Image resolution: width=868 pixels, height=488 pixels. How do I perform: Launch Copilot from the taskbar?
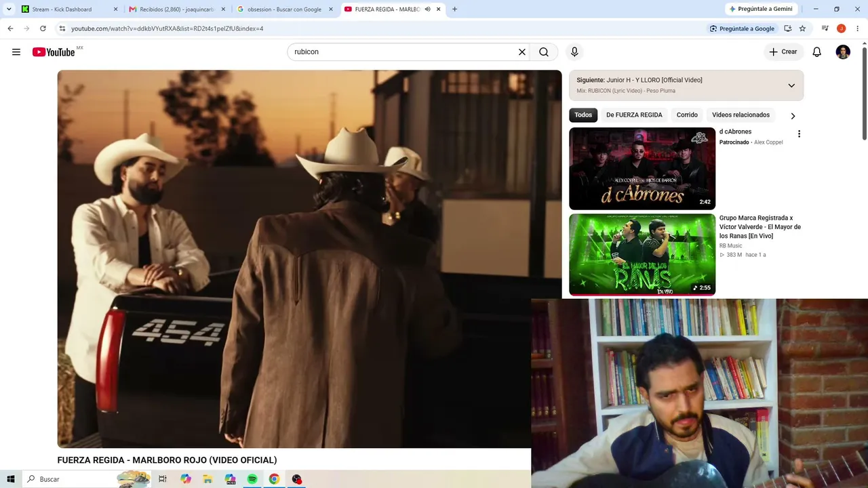click(186, 479)
